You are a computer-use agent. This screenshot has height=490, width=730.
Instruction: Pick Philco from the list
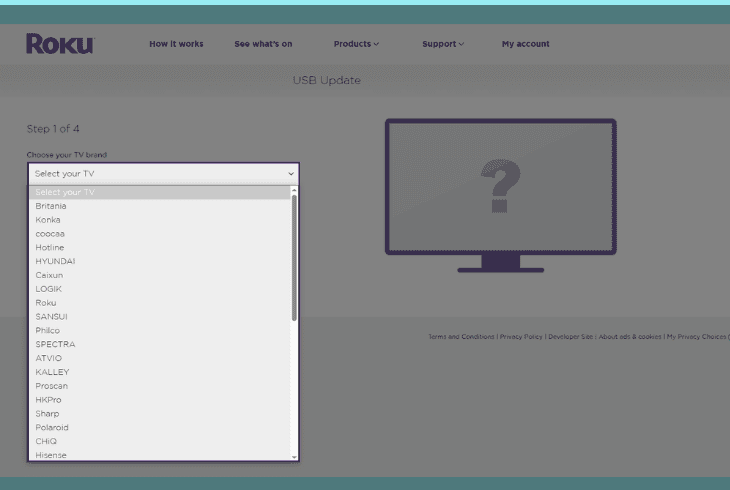pos(160,330)
